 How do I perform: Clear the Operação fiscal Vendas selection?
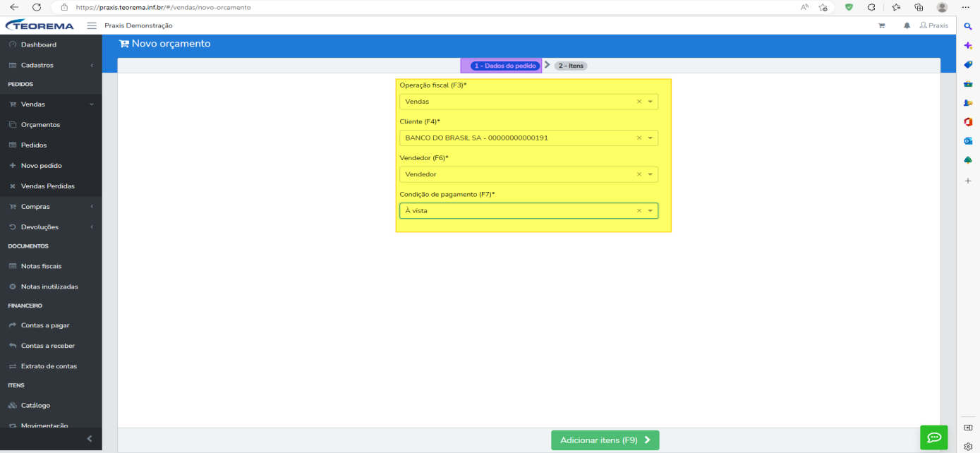point(639,102)
